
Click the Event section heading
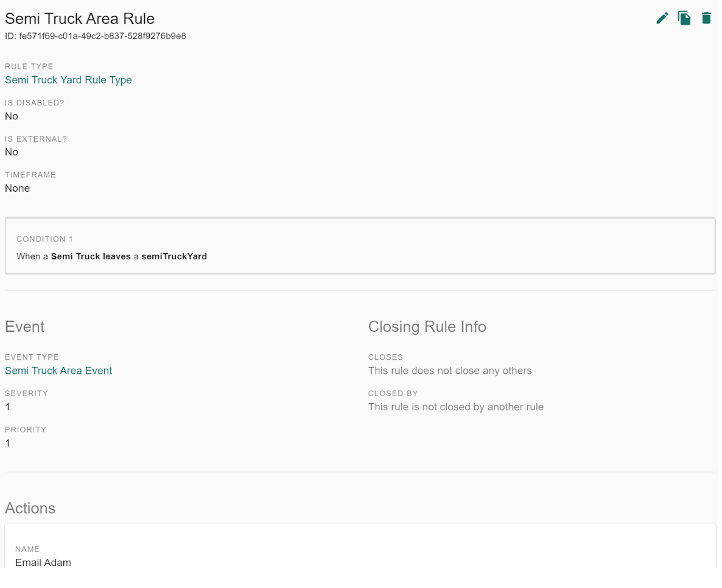pyautogui.click(x=25, y=327)
